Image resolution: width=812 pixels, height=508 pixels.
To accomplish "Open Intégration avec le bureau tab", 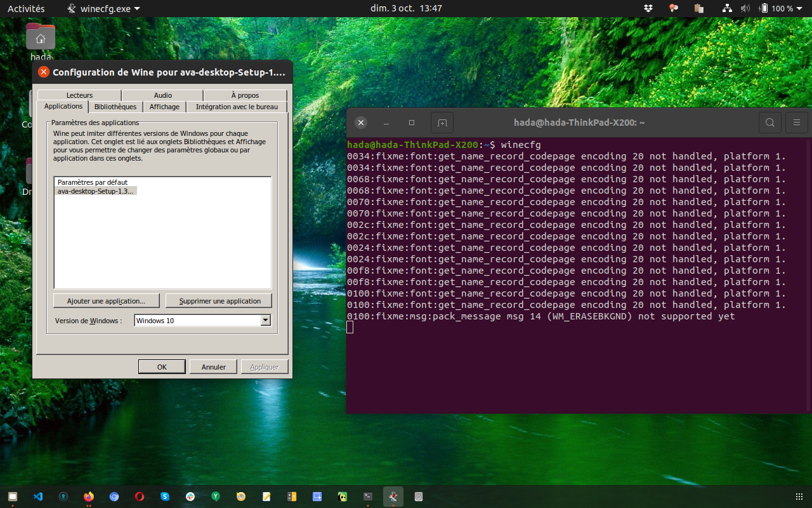I will (237, 107).
